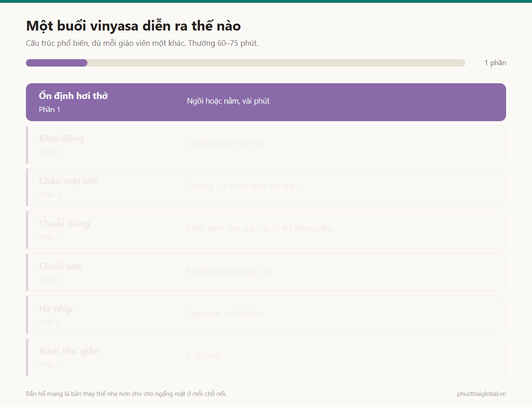Select the 'Ổn định hơi thở' card
The height and width of the screenshot is (407, 532).
[x=266, y=102]
